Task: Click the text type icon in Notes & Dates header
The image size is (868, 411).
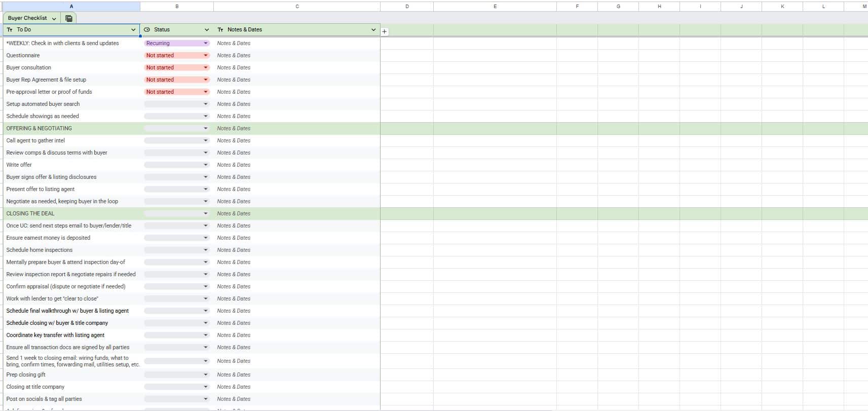Action: point(220,30)
